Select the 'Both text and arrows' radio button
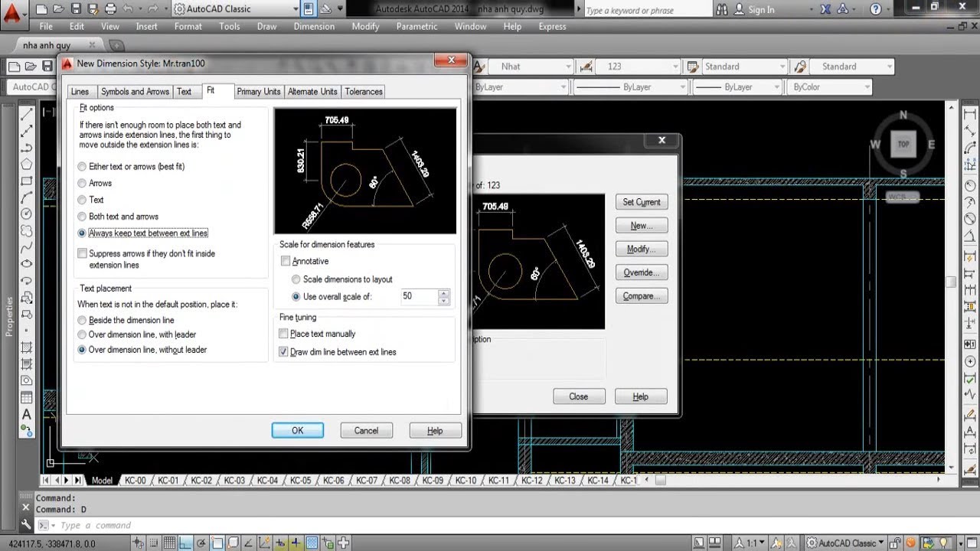Image resolution: width=980 pixels, height=551 pixels. [82, 217]
